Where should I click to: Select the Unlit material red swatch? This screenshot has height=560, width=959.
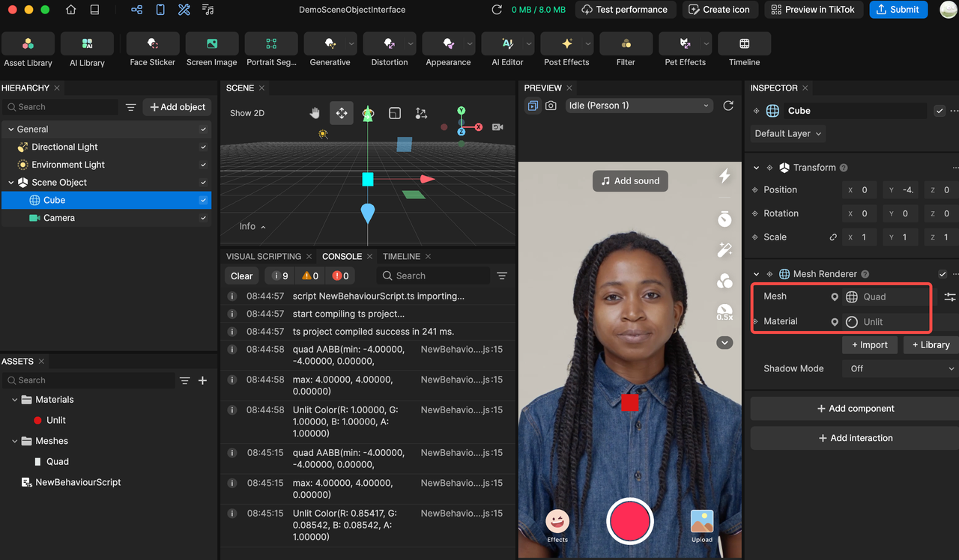tap(37, 421)
